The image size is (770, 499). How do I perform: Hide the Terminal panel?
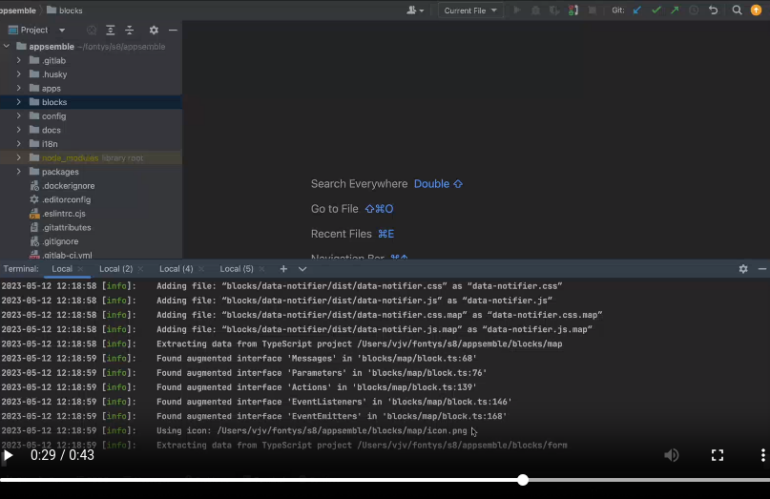(x=762, y=269)
